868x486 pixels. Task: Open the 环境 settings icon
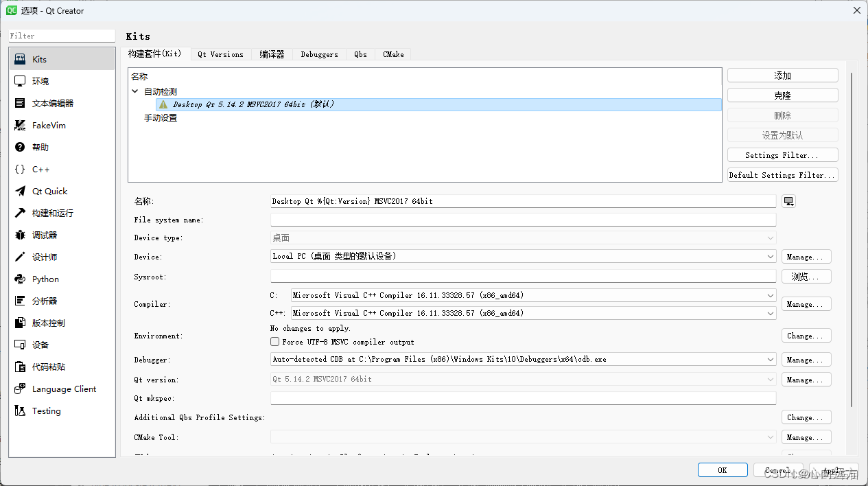click(x=20, y=81)
